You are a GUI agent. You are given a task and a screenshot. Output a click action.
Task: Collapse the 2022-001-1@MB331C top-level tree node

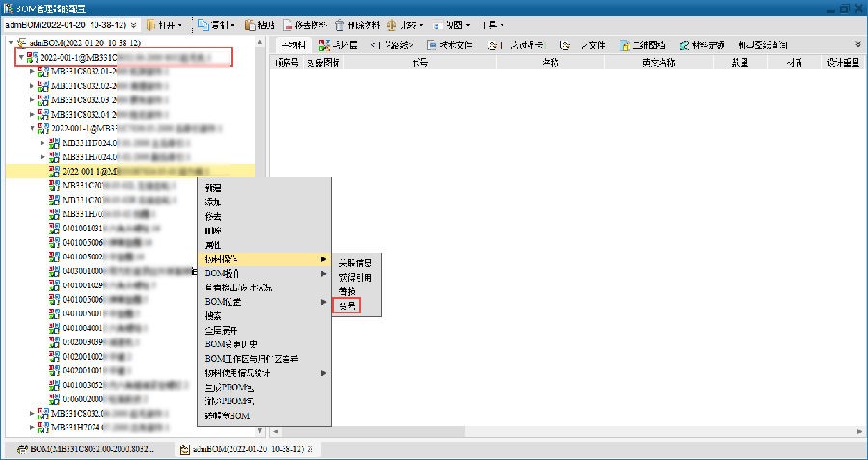pos(20,58)
